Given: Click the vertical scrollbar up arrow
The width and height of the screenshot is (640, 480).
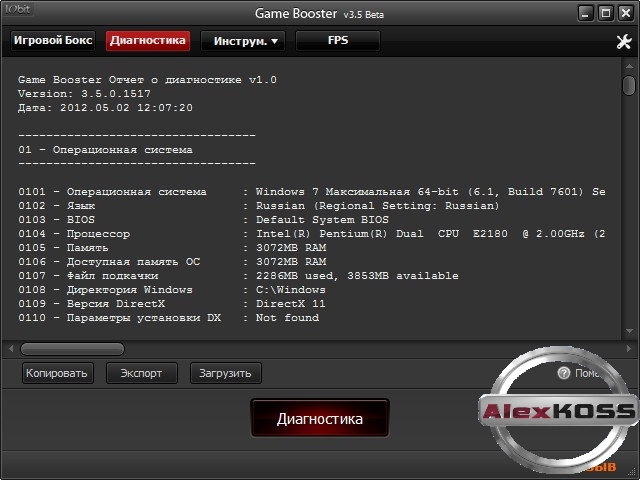Looking at the screenshot, I should (x=629, y=65).
